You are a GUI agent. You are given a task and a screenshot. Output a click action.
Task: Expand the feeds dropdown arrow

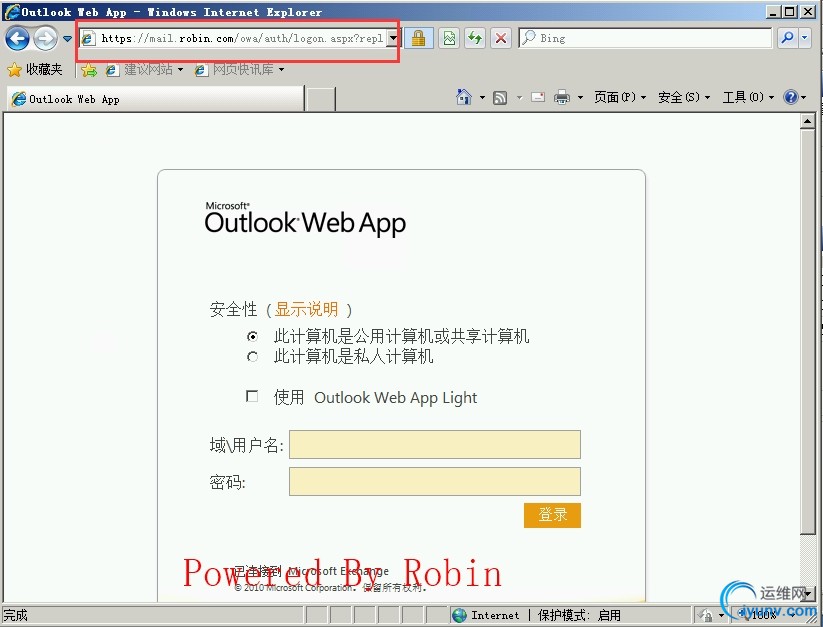click(519, 98)
